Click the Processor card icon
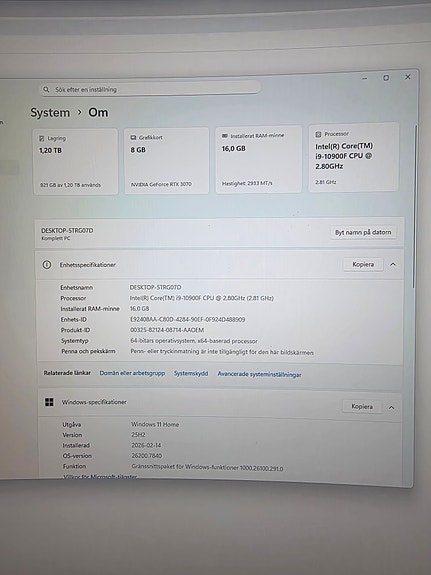This screenshot has width=431, height=575. [318, 135]
